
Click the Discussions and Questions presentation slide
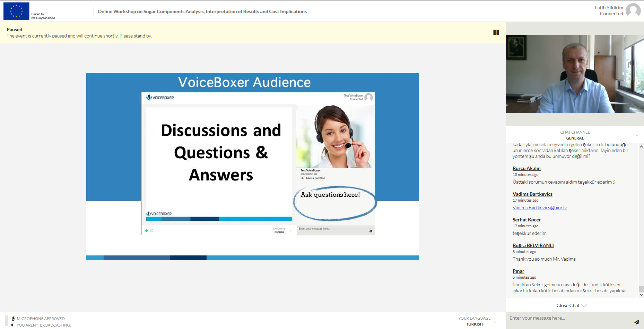(x=252, y=166)
